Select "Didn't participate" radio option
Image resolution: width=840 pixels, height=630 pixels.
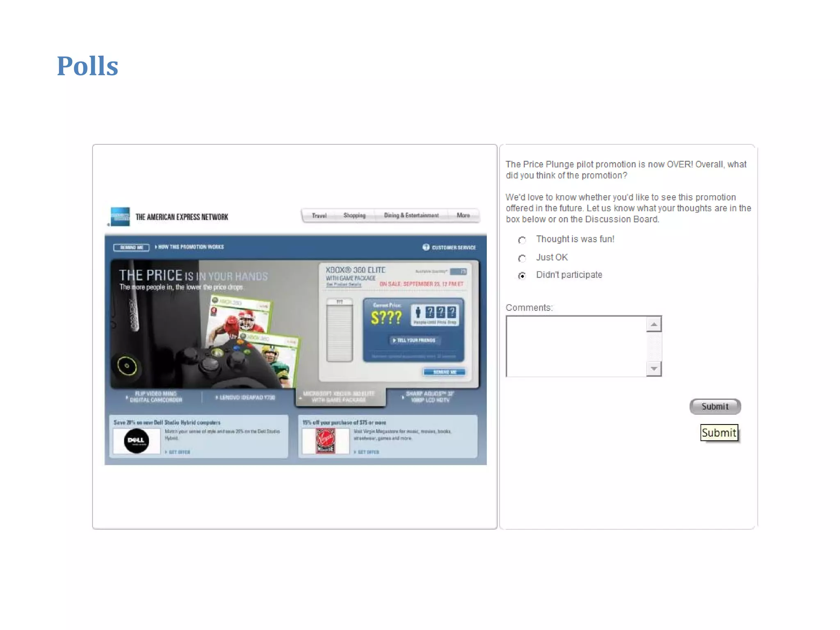522,276
